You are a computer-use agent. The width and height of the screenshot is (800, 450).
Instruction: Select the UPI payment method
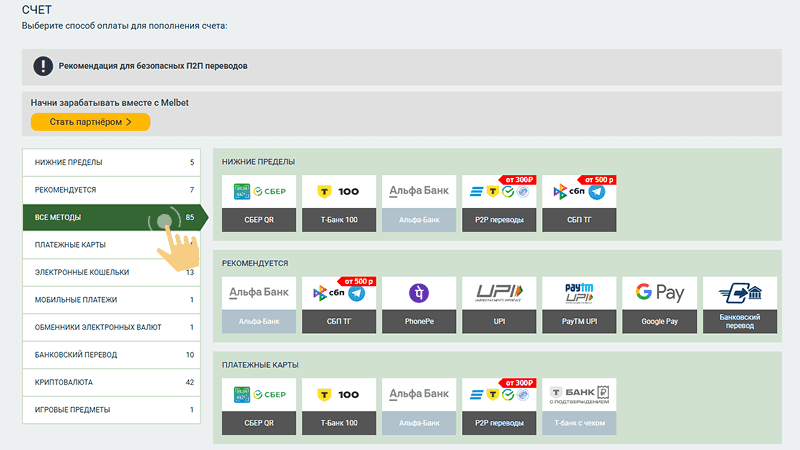coord(499,305)
